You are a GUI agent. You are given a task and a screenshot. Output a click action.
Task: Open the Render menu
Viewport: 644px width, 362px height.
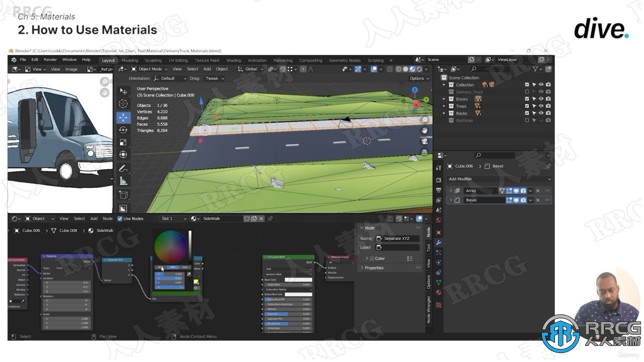[x=50, y=60]
